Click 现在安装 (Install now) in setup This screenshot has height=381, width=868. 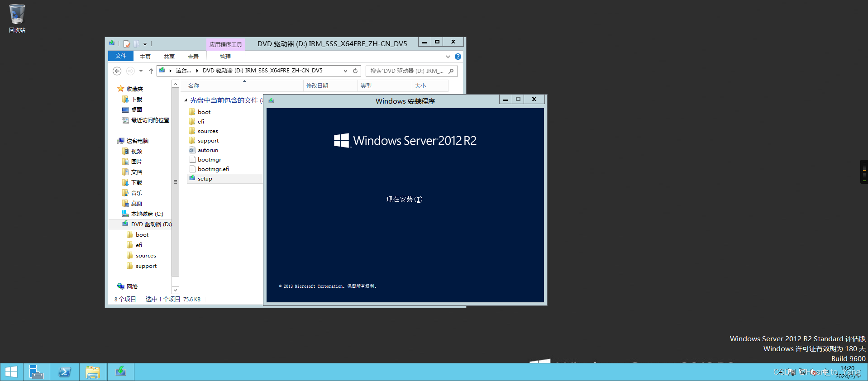coord(404,200)
